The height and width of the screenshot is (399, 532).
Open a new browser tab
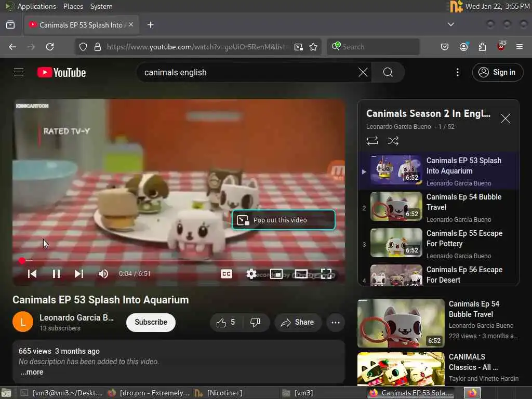point(151,25)
